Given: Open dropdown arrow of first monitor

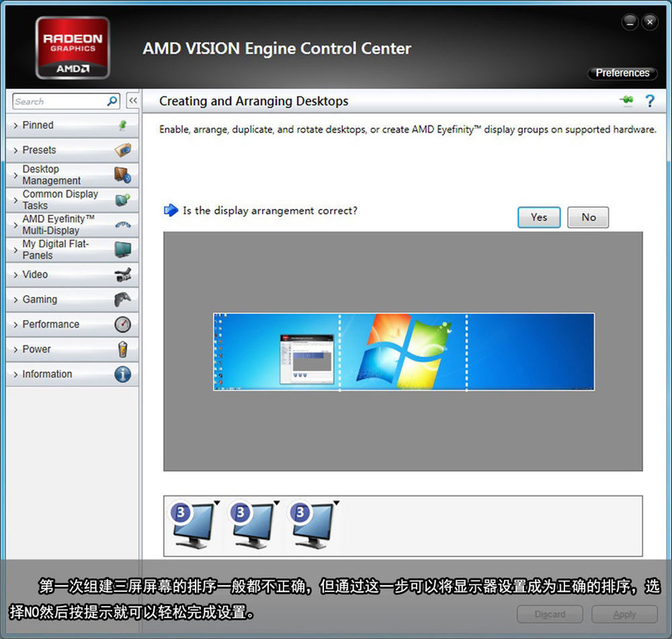Looking at the screenshot, I should pyautogui.click(x=217, y=503).
